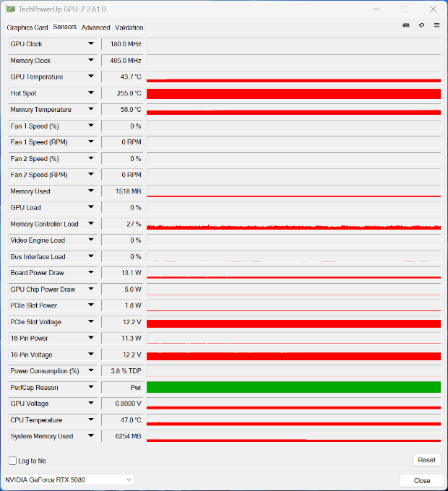Open the PerfCap Reason dropdown arrow
This screenshot has height=491, width=448.
point(91,387)
